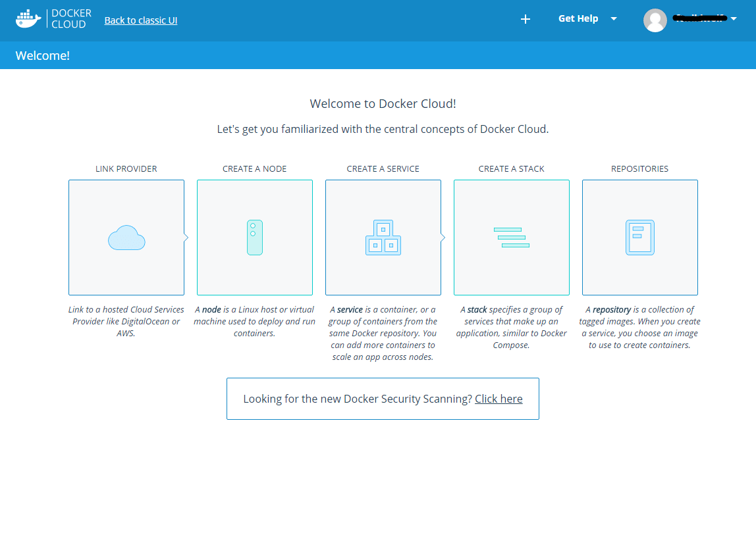The image size is (756, 556).
Task: Click the 'Link to a hosted Cloud Services' description
Action: click(126, 321)
